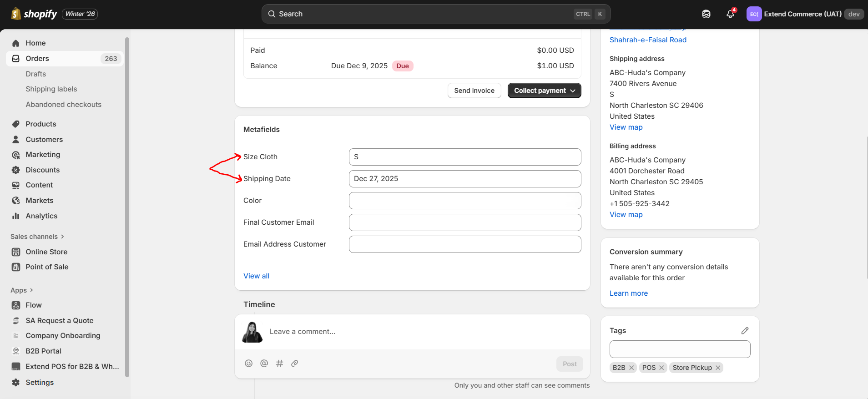Image resolution: width=868 pixels, height=399 pixels.
Task: Edit tags using the pencil icon
Action: pyautogui.click(x=745, y=331)
